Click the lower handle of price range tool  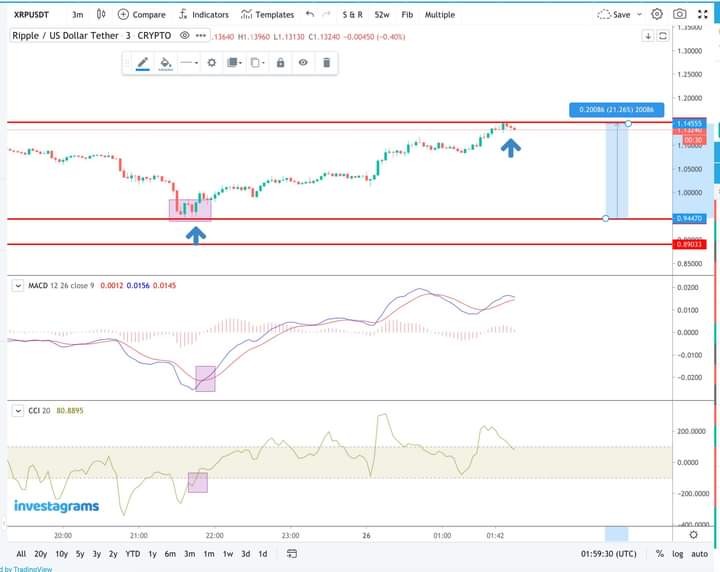[x=606, y=219]
